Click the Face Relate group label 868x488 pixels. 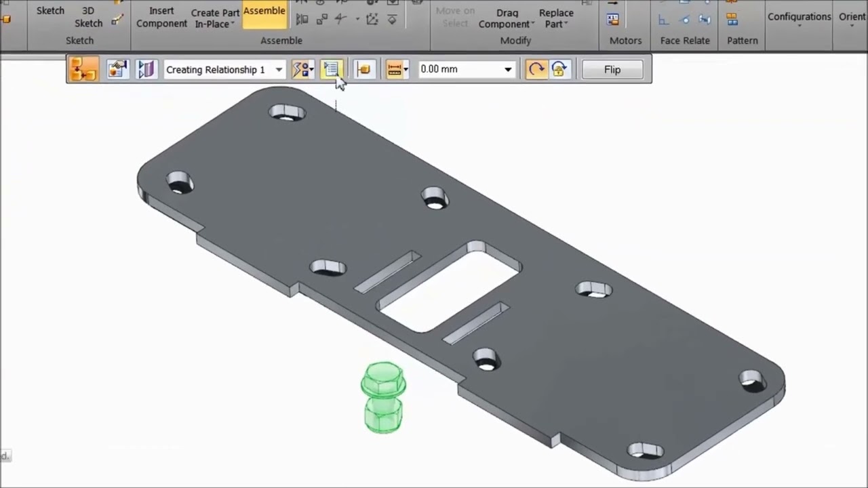pos(685,41)
